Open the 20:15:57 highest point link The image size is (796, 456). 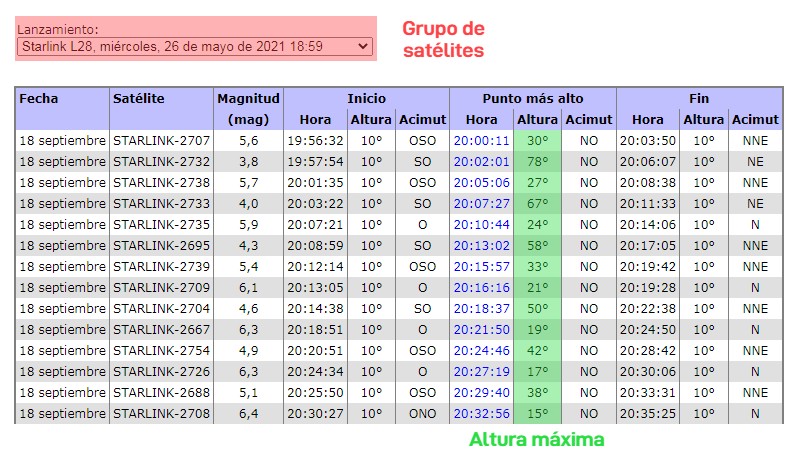(481, 267)
